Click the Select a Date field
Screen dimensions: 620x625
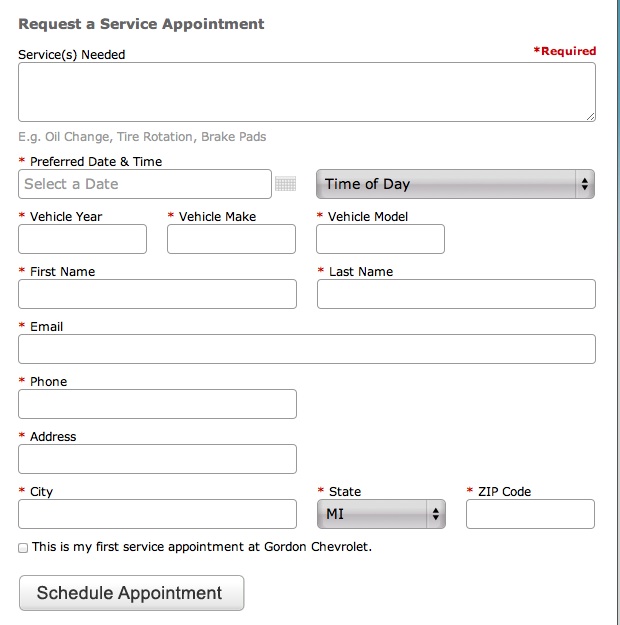[x=145, y=184]
